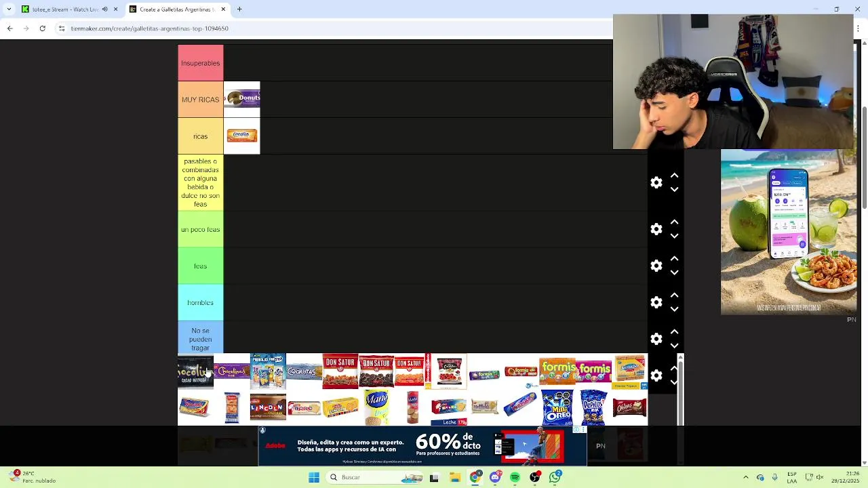The height and width of the screenshot is (488, 868).
Task: Open settings gear for 'No se pueden tragar' row
Action: pyautogui.click(x=656, y=339)
